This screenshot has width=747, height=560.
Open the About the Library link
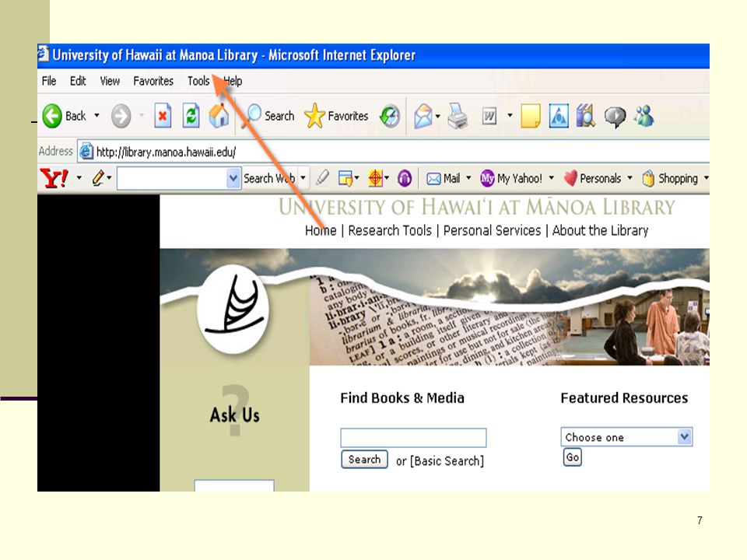click(x=600, y=230)
